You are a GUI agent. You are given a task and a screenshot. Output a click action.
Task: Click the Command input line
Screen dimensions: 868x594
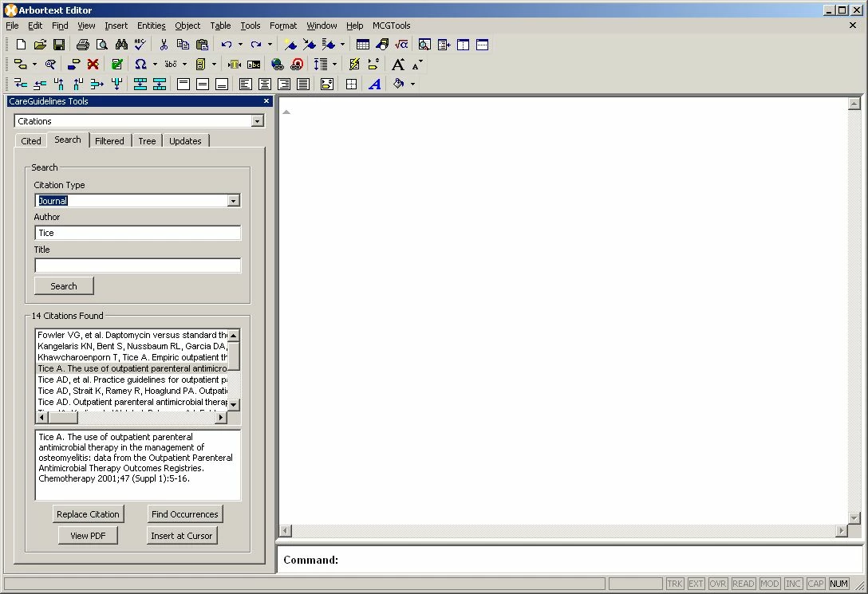570,560
